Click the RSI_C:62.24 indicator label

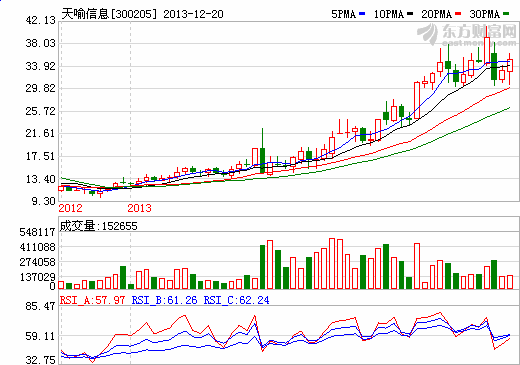pyautogui.click(x=236, y=300)
